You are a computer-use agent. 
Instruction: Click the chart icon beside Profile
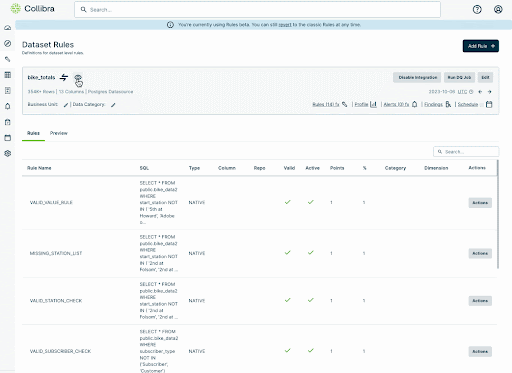[374, 104]
